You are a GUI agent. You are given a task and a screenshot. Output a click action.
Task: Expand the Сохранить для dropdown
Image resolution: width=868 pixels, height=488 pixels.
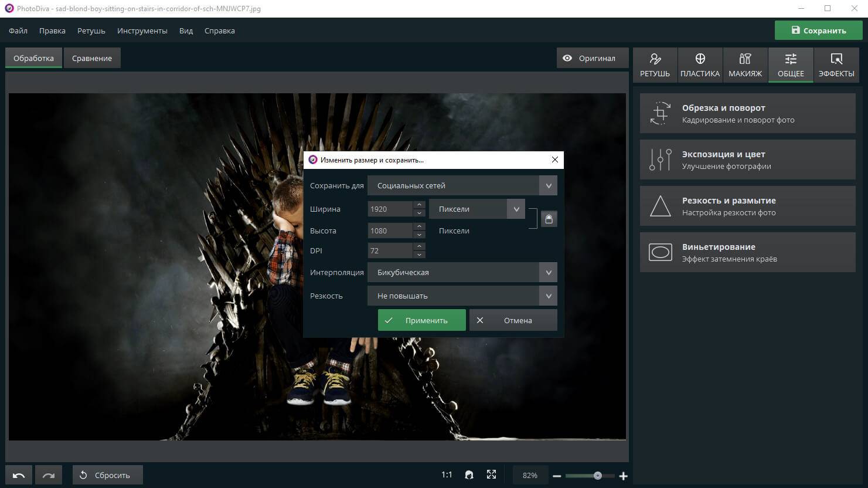point(548,185)
